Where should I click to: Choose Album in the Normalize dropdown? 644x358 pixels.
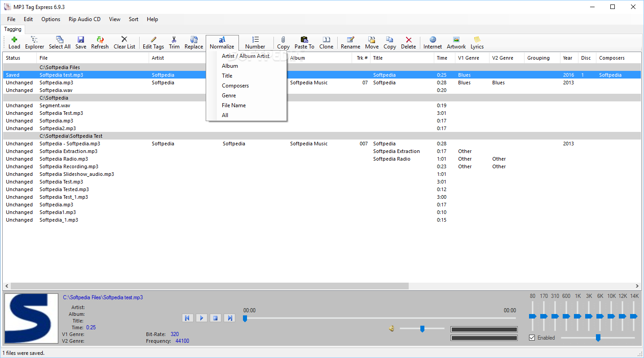click(x=246, y=66)
